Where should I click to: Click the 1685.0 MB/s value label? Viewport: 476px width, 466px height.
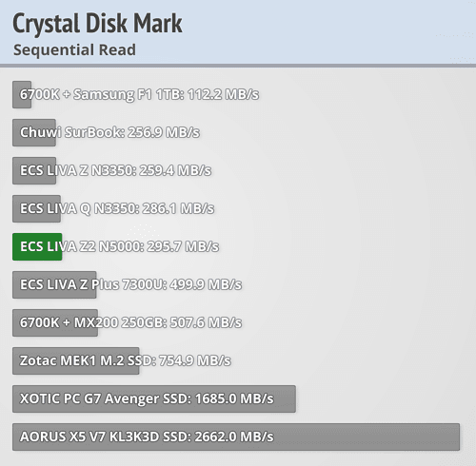[x=234, y=398]
